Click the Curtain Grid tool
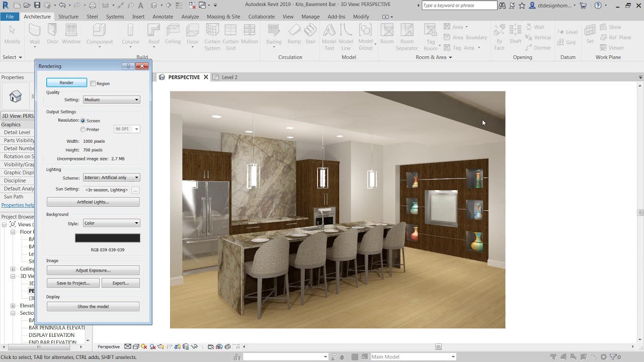This screenshot has width=644, height=362. tap(230, 37)
